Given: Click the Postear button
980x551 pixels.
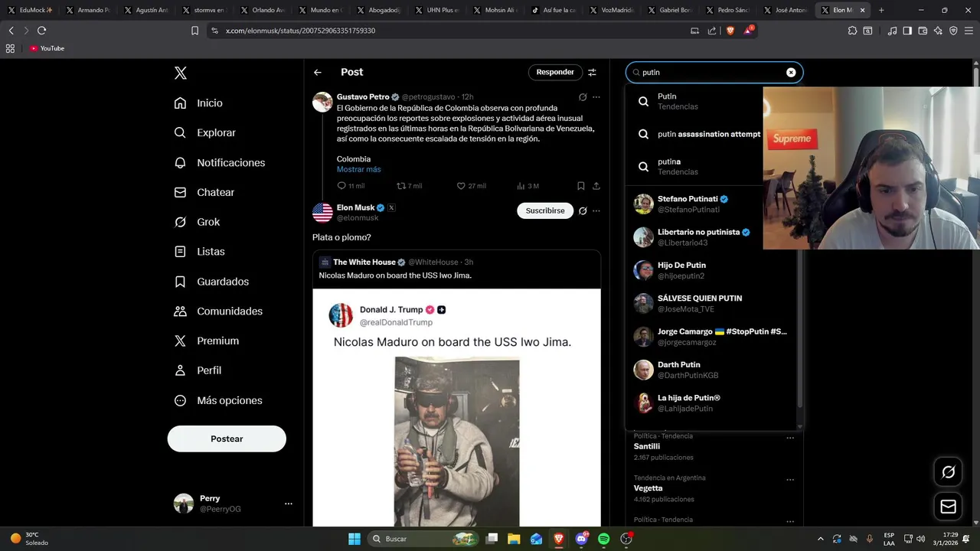Looking at the screenshot, I should (x=227, y=439).
